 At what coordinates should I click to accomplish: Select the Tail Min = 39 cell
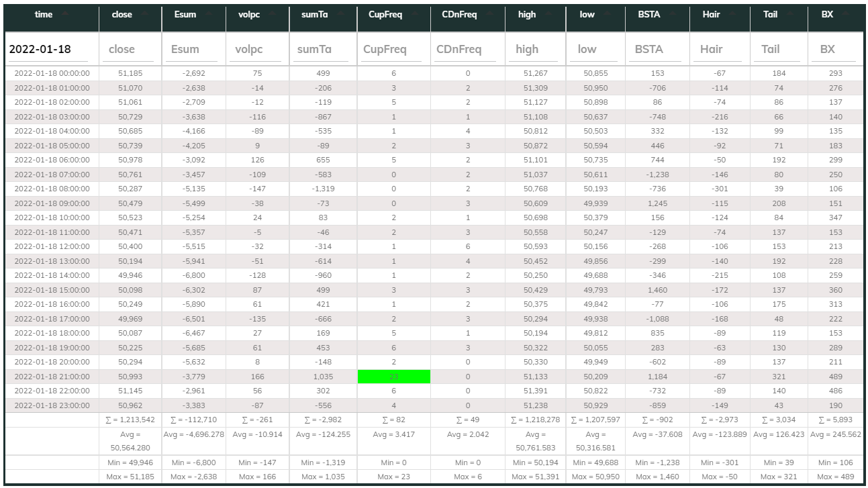[x=779, y=462]
